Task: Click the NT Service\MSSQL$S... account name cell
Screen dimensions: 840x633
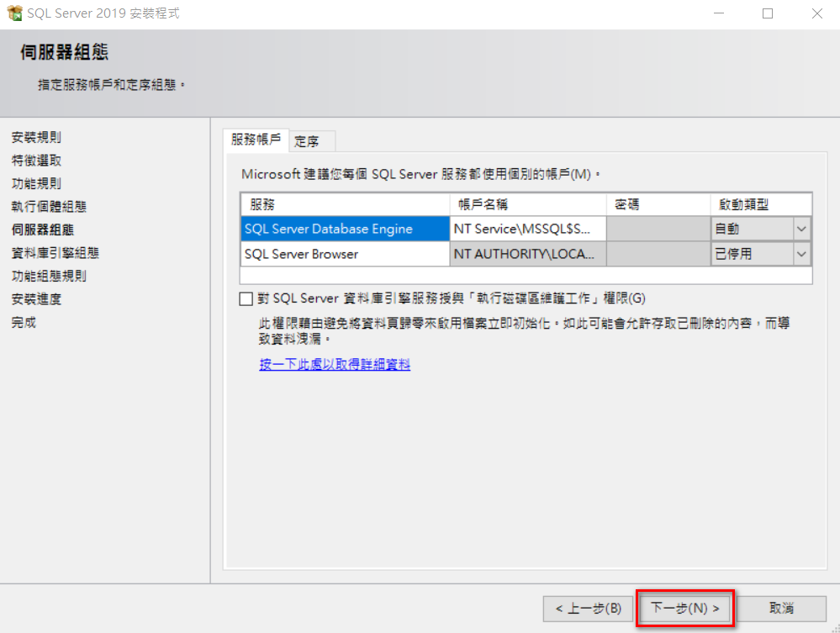Action: (528, 229)
